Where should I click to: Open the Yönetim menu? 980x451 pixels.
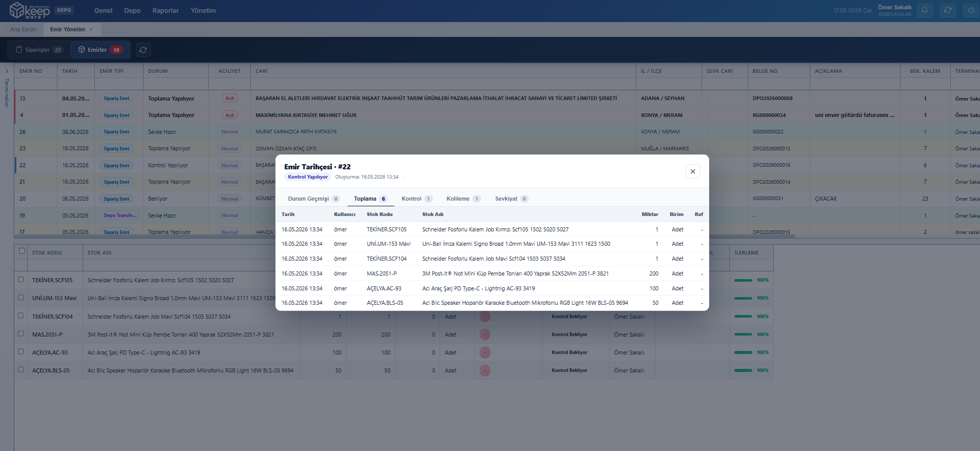203,11
